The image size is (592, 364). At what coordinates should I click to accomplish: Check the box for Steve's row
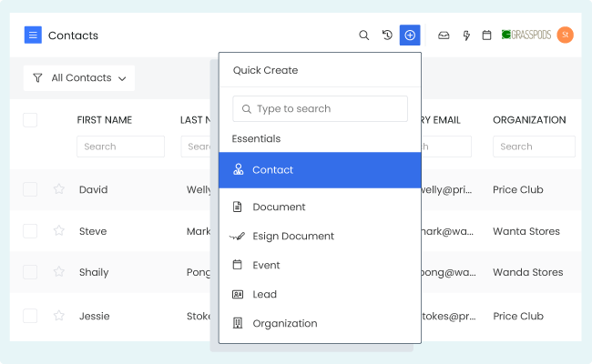pos(30,231)
